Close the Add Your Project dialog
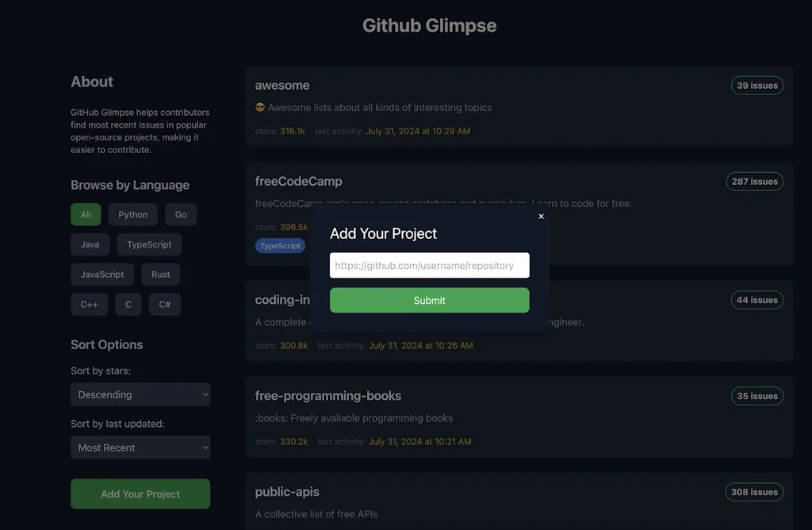The image size is (812, 530). point(542,216)
